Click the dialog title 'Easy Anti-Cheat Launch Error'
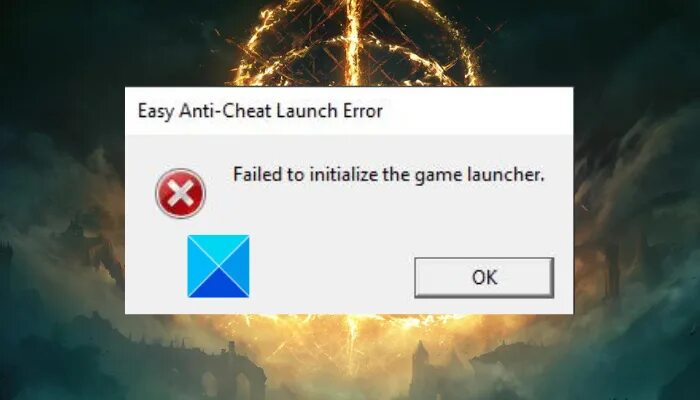Image resolution: width=700 pixels, height=400 pixels. point(260,111)
